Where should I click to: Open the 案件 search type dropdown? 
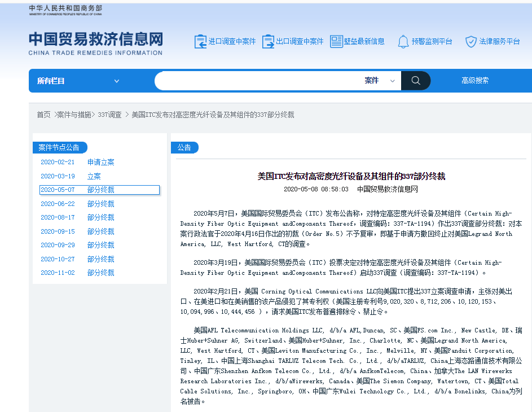[380, 81]
